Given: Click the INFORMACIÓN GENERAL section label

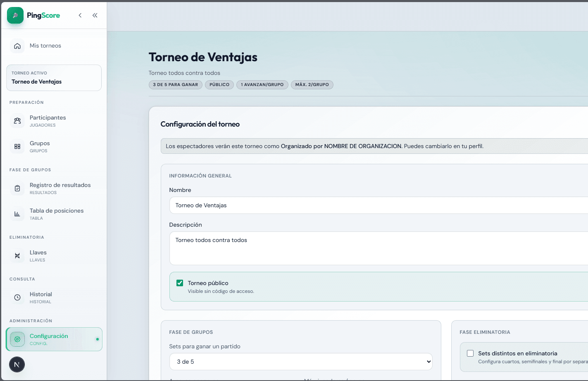Looking at the screenshot, I should point(200,176).
